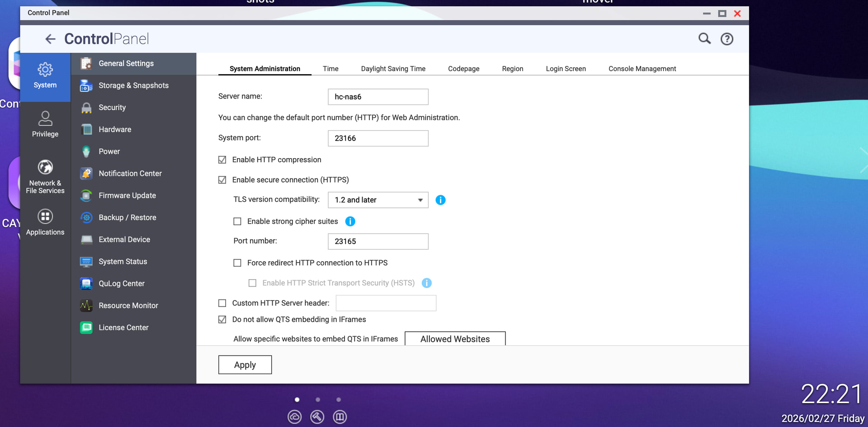The height and width of the screenshot is (427, 868).
Task: Switch to the Daylight Saving Time tab
Action: pyautogui.click(x=393, y=69)
